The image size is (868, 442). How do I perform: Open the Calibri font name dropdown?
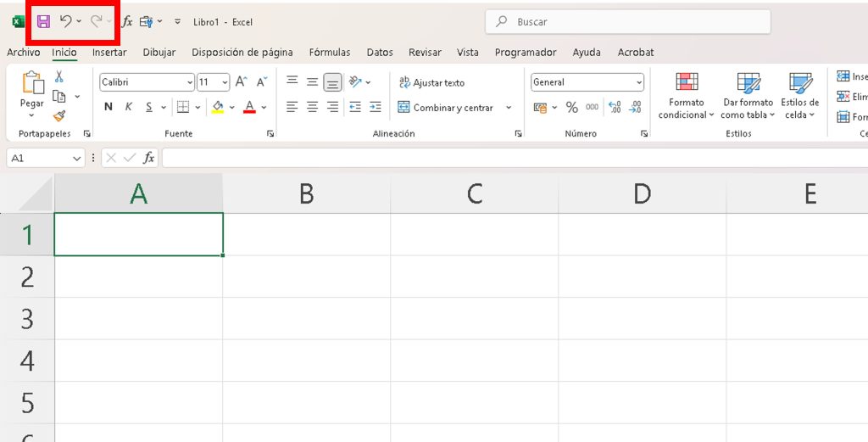tap(190, 82)
